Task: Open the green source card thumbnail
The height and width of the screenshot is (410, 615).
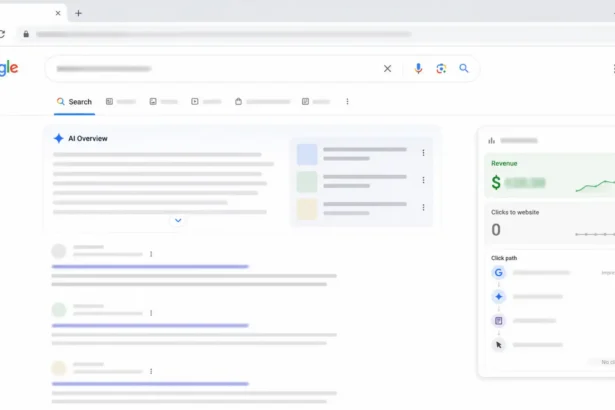Action: [307, 182]
